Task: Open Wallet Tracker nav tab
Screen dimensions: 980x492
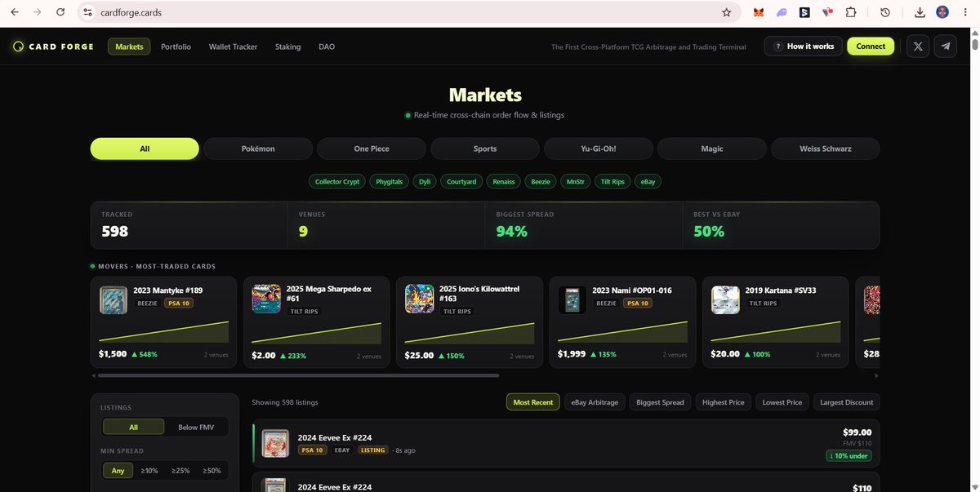Action: [233, 47]
